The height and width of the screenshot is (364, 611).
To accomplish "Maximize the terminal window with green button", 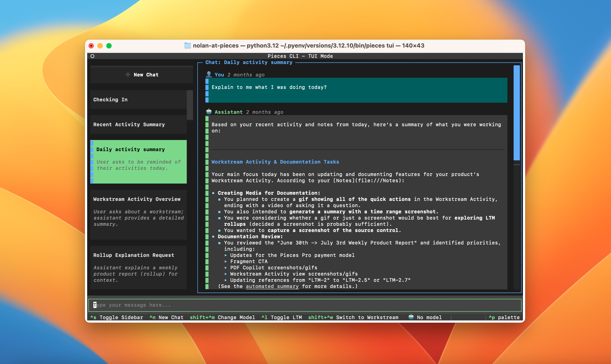I will pos(109,46).
